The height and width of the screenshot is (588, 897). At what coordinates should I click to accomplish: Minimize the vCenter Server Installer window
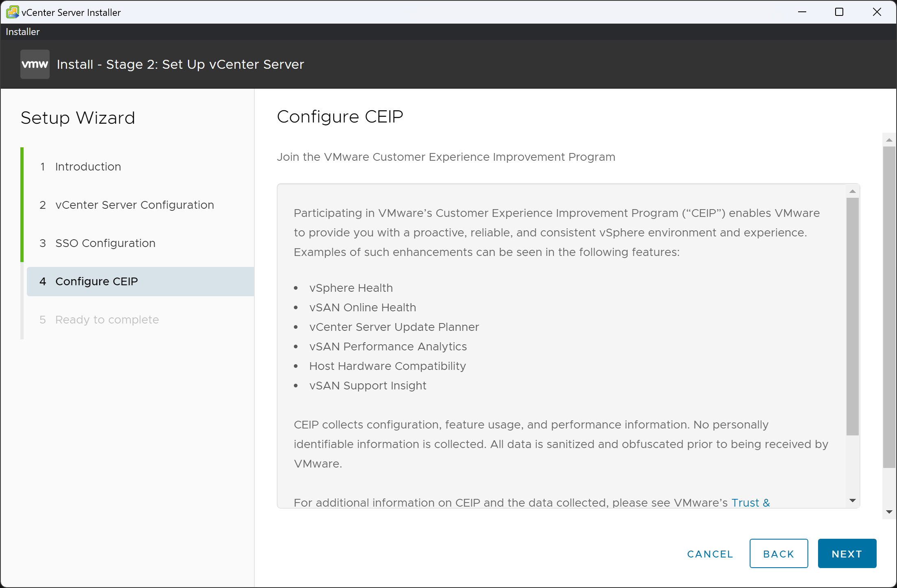pos(802,12)
